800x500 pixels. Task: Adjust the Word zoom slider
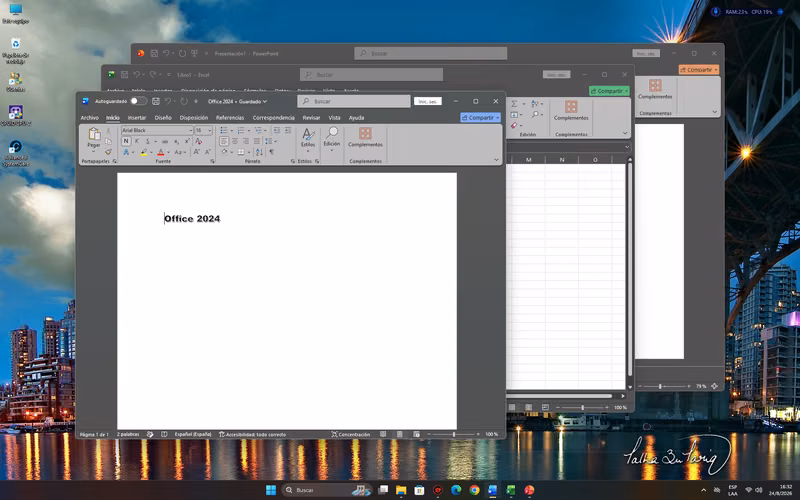click(454, 434)
